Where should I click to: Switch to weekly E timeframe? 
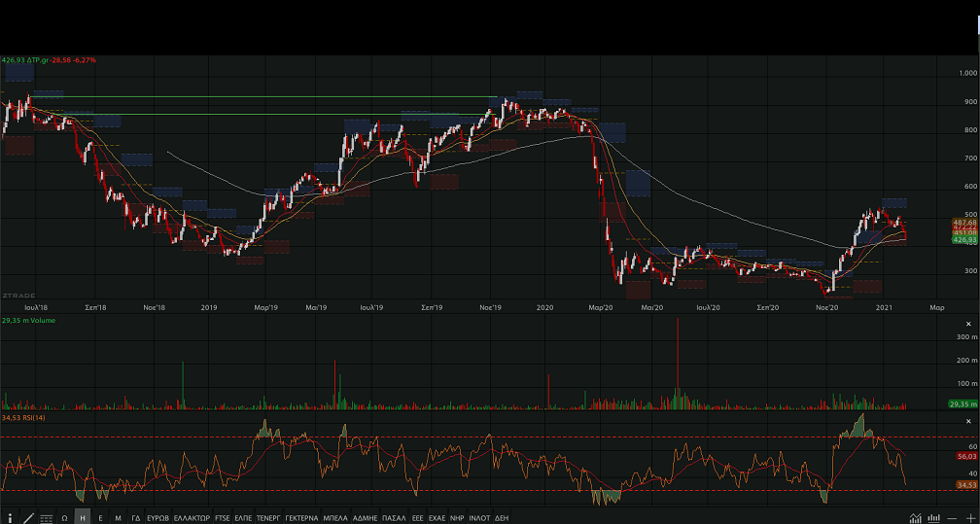[x=100, y=518]
